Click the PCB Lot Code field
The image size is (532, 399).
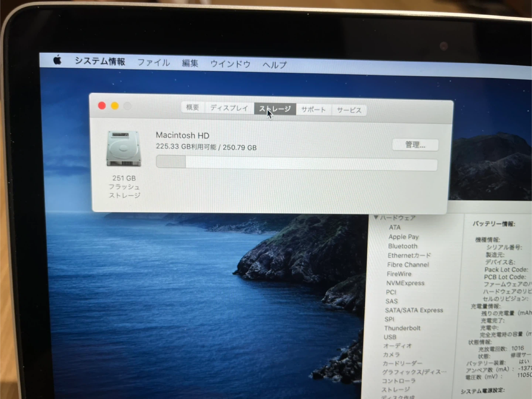click(x=505, y=277)
